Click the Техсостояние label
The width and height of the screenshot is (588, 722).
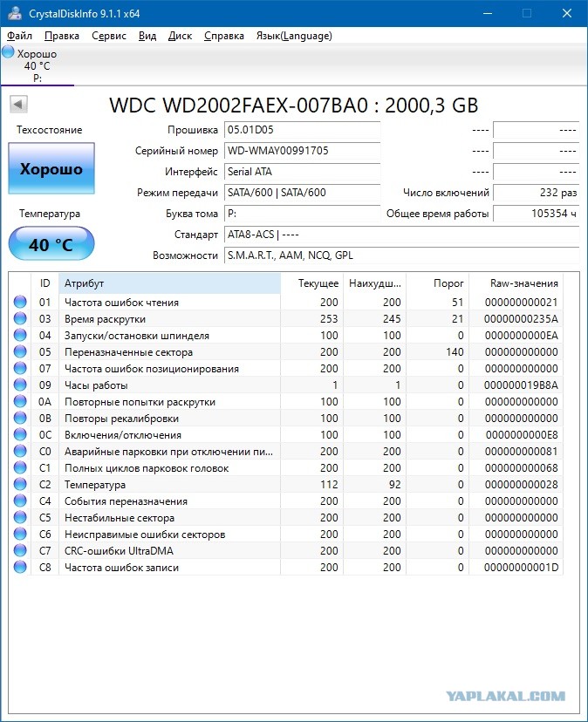50,130
